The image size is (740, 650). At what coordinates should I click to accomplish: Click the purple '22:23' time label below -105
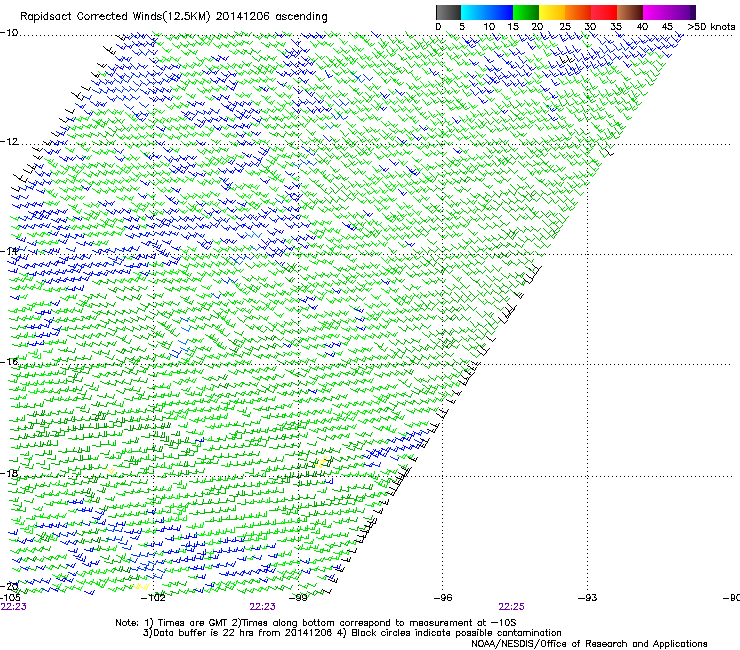pyautogui.click(x=14, y=607)
